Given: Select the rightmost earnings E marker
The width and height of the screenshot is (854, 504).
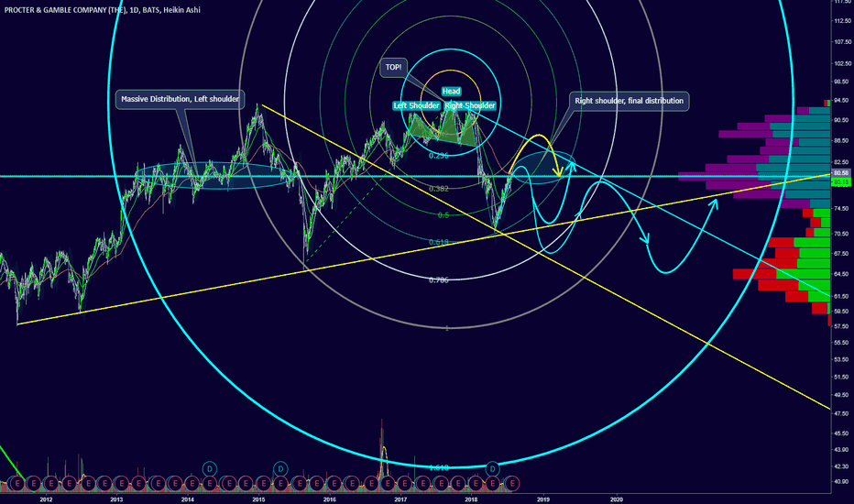Looking at the screenshot, I should click(512, 483).
